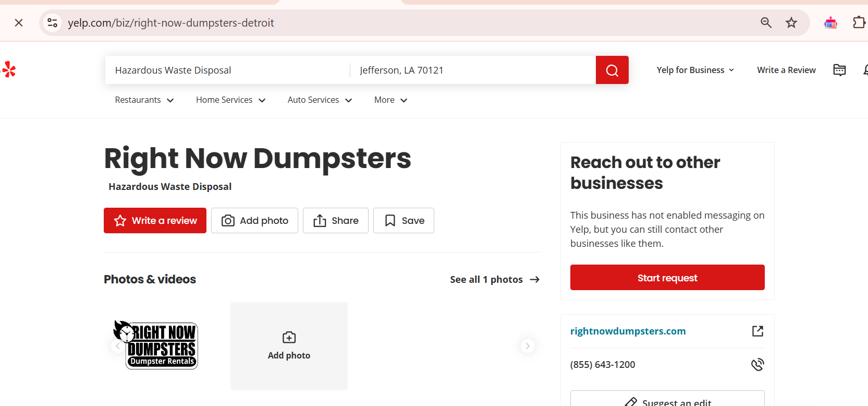Open the browser extension robot icon
868x406 pixels.
tap(830, 22)
